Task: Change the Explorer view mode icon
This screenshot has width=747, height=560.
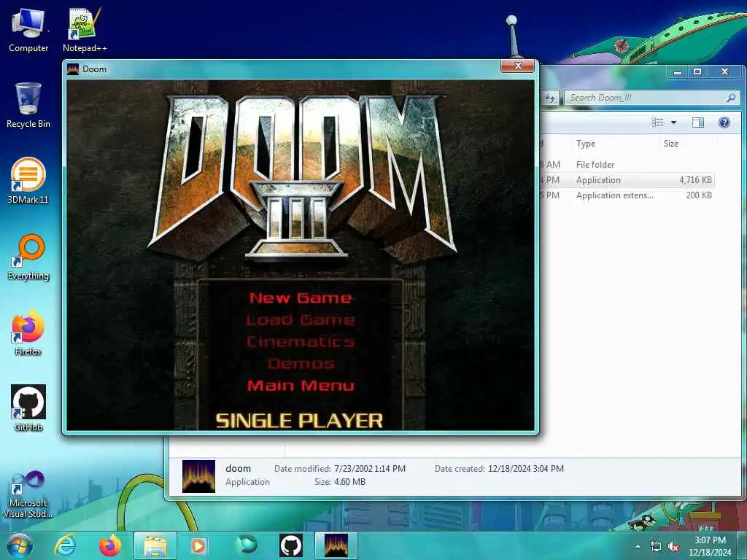Action: (658, 122)
